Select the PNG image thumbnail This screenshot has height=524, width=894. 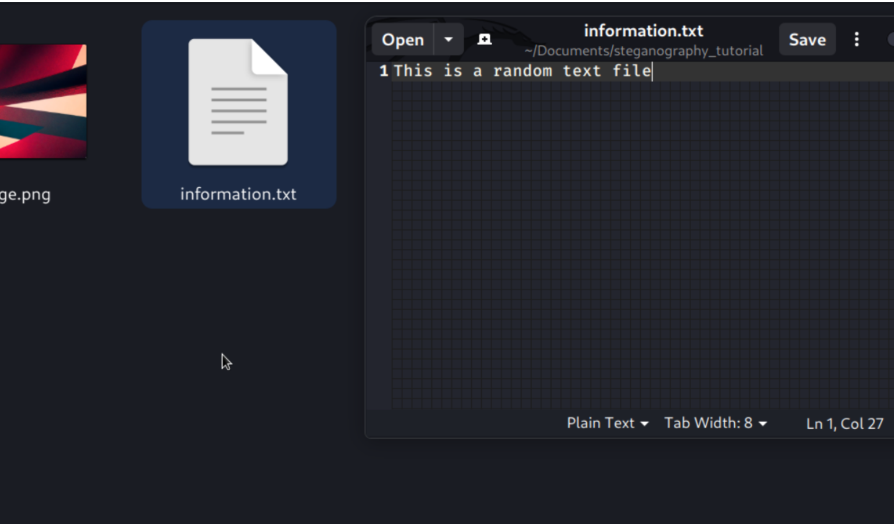tap(42, 101)
